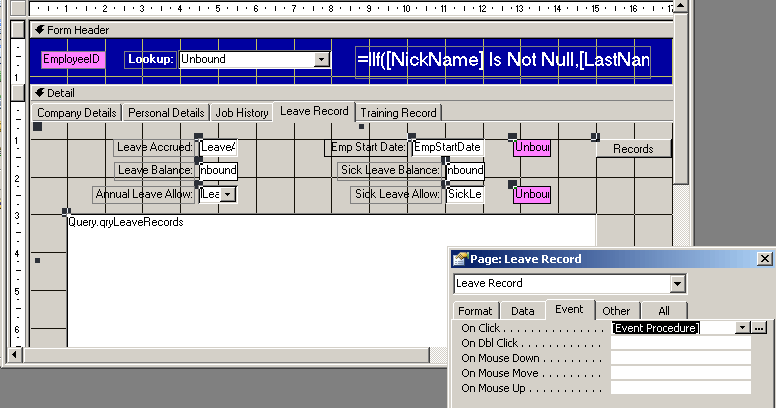Select pink Unbound box beside Sick Leave Allow
776x408 pixels.
click(532, 194)
